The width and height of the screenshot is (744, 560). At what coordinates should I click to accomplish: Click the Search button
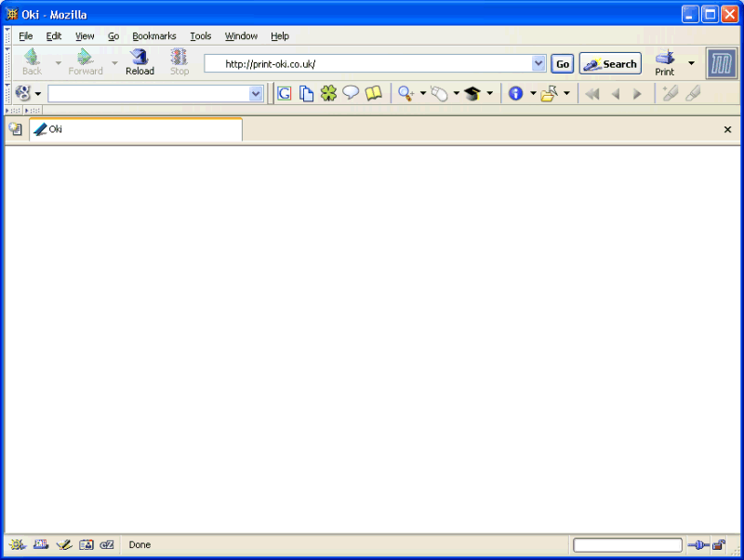pyautogui.click(x=610, y=64)
